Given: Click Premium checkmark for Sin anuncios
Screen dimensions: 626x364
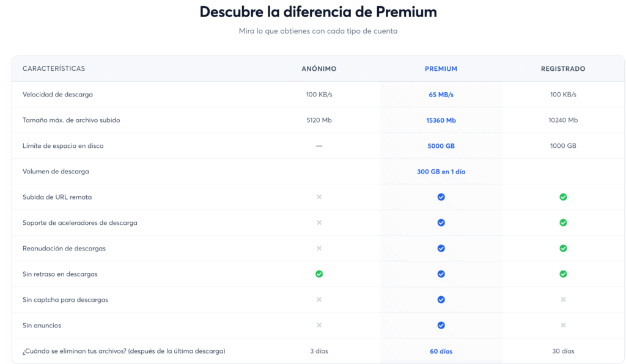Looking at the screenshot, I should (441, 326).
